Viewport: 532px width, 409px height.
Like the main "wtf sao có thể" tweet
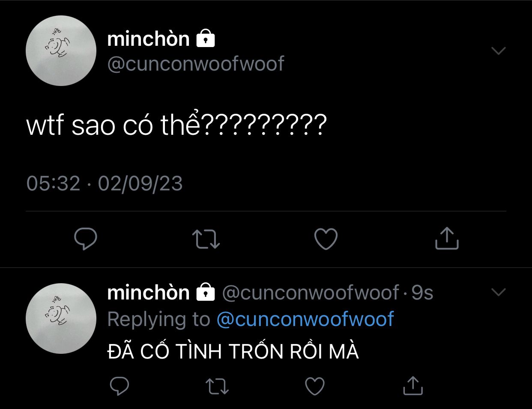pos(326,239)
